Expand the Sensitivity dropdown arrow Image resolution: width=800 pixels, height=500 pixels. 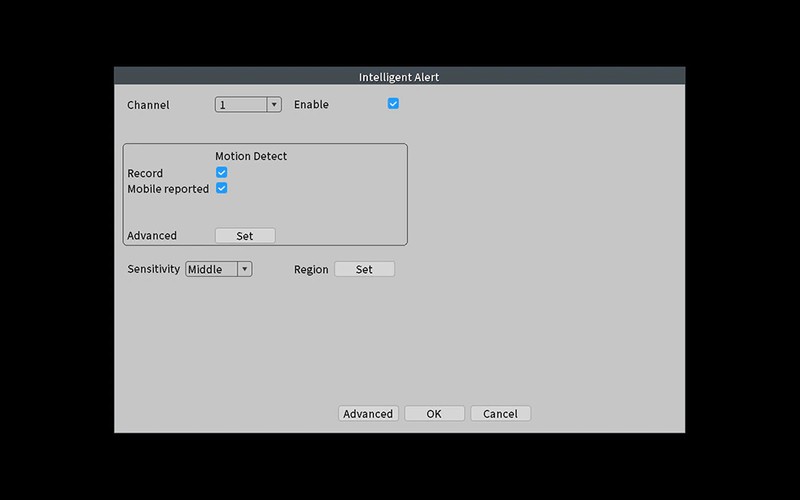tap(244, 269)
